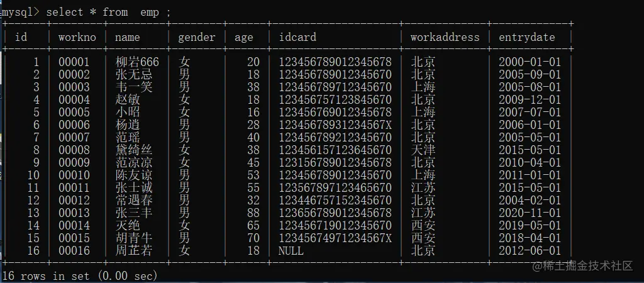
Task: Click idcard '123456157123645670'
Action: coord(335,150)
